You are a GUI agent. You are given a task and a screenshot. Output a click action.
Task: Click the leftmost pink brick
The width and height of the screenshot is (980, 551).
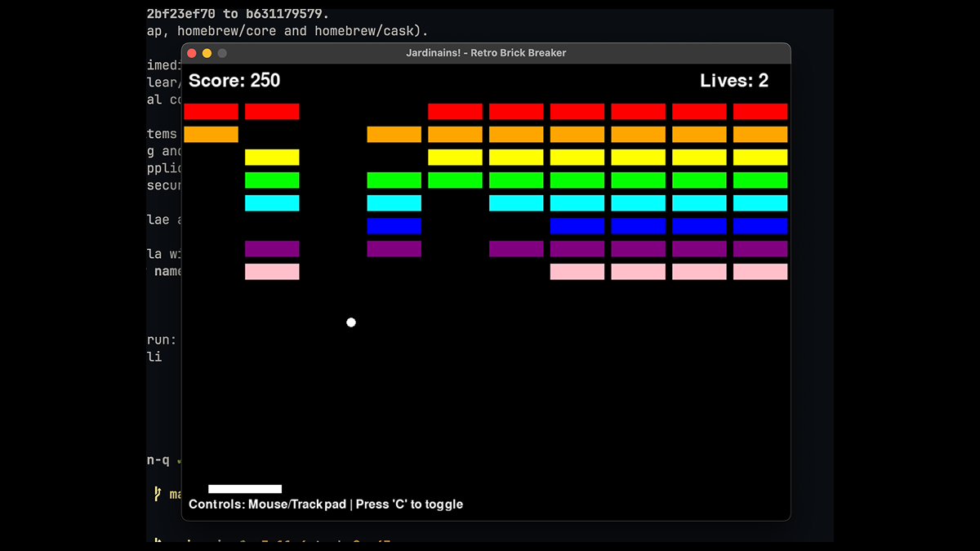[272, 272]
